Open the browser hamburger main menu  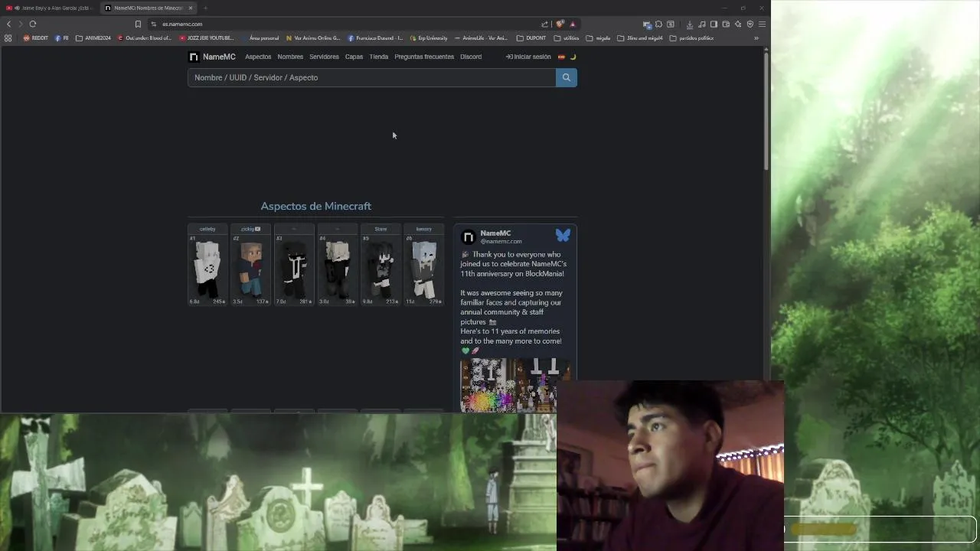[762, 24]
